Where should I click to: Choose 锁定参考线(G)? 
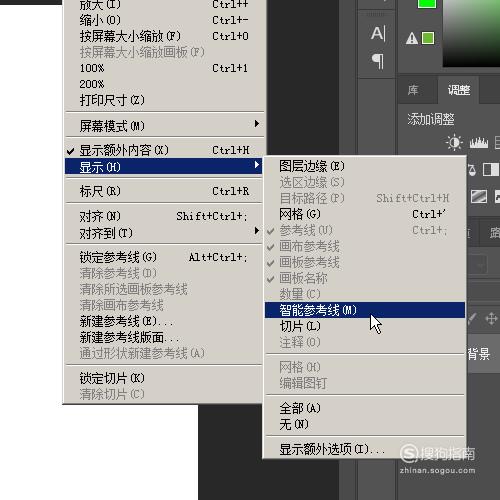coord(165,257)
